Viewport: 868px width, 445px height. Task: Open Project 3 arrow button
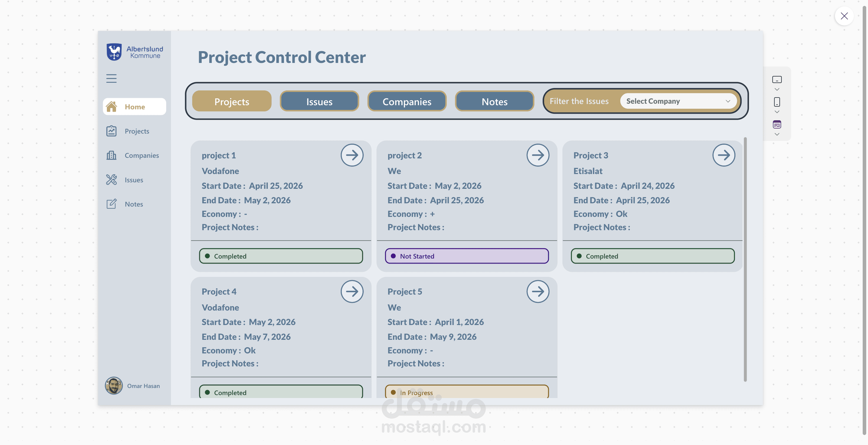point(724,155)
